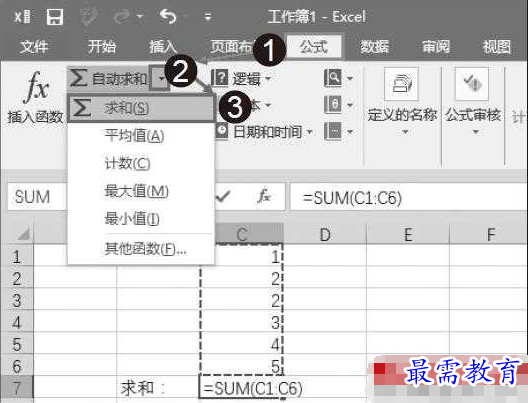Switch to the 公式 ribbon tab

(x=314, y=46)
